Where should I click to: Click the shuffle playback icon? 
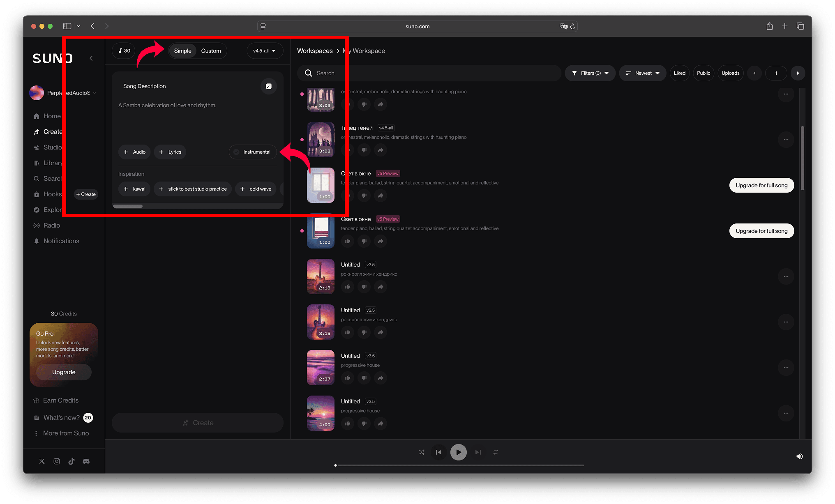(x=422, y=452)
